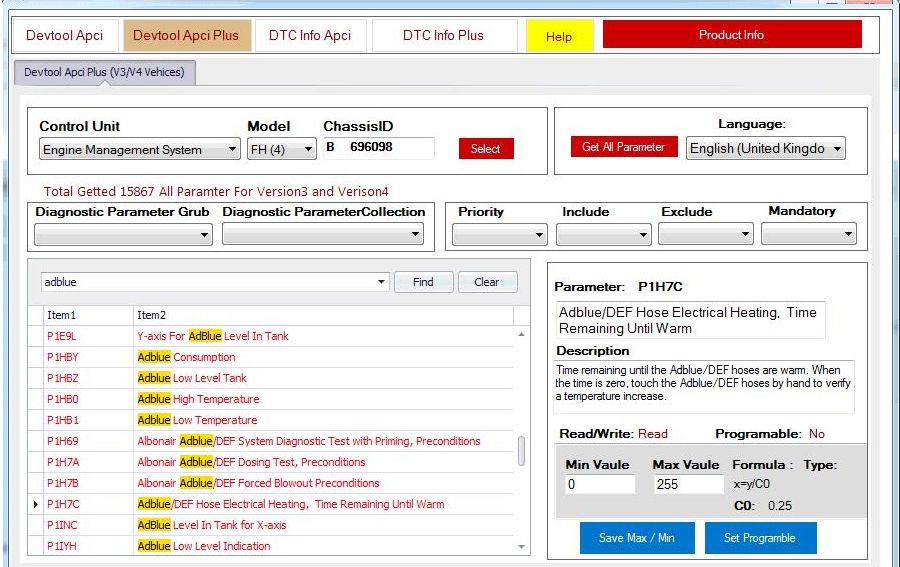Open the Devtool Apci tab

coord(65,35)
